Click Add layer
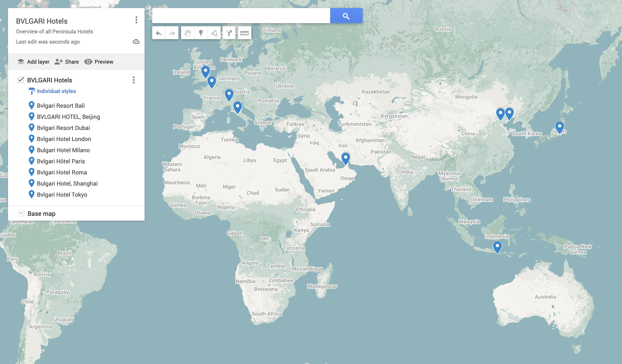The width and height of the screenshot is (622, 364). (x=33, y=62)
